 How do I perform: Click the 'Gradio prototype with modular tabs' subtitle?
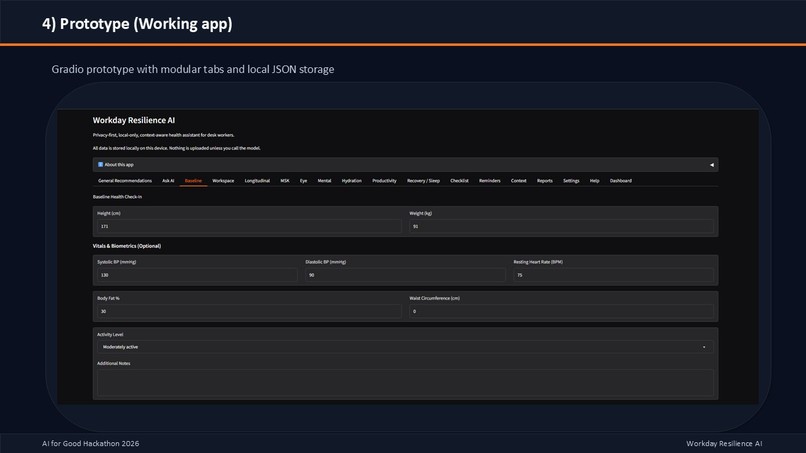(x=193, y=69)
